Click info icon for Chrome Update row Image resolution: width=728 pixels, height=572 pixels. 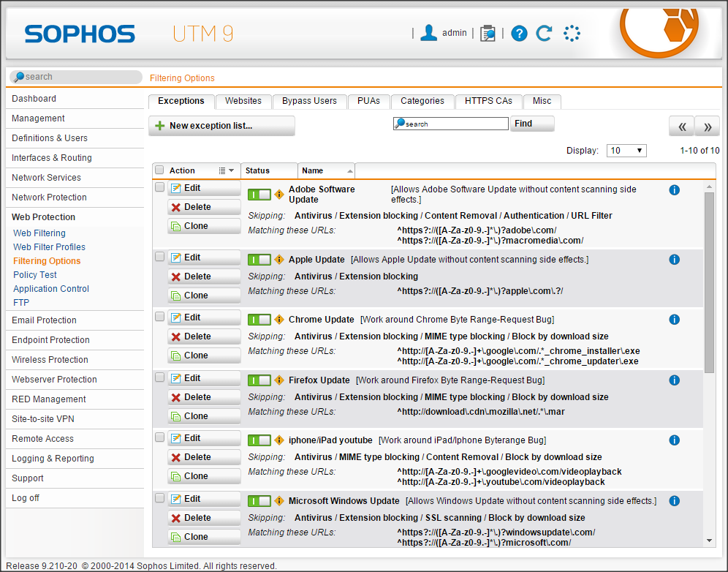tap(674, 320)
